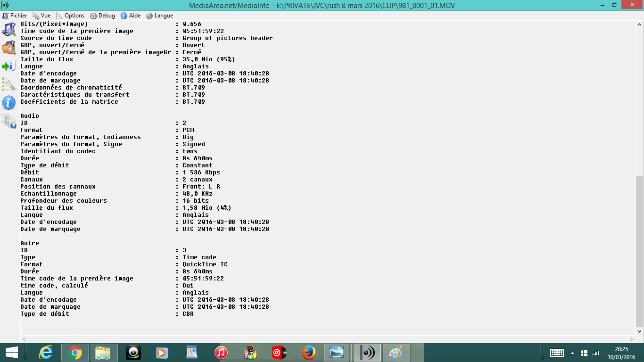Open iTunes from the taskbar
The image size is (644, 362).
click(221, 353)
